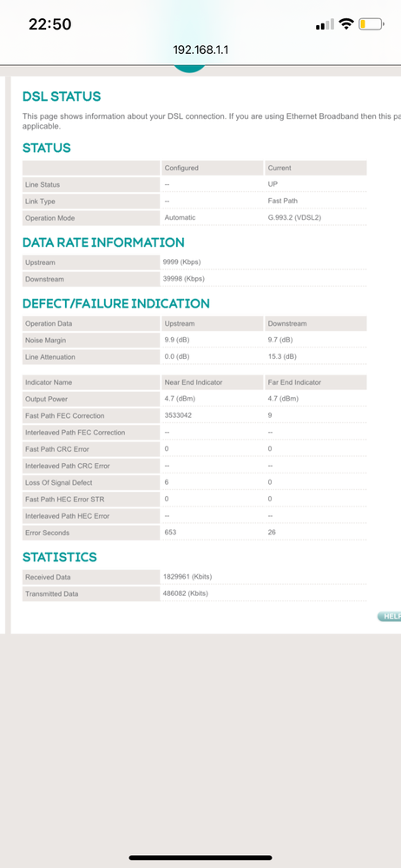Viewport: 401px width, 868px height.
Task: Click the Near End Indicator column header
Action: pyautogui.click(x=212, y=382)
